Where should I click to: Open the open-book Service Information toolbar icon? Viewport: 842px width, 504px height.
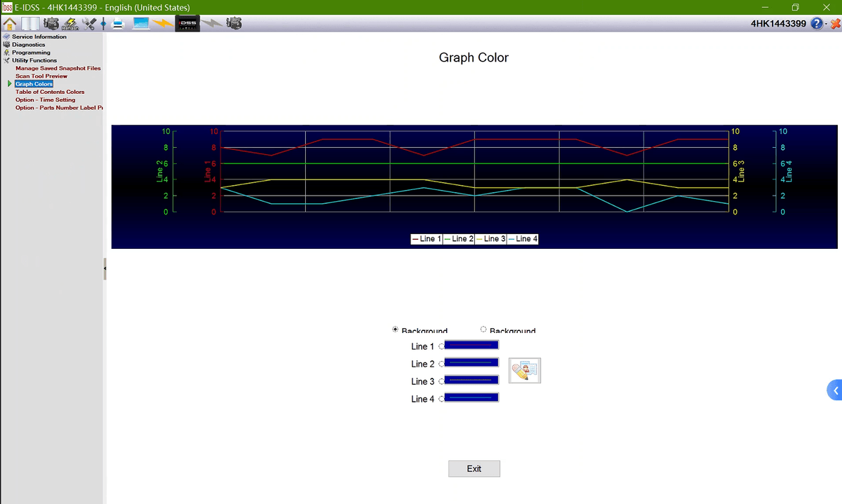[31, 24]
